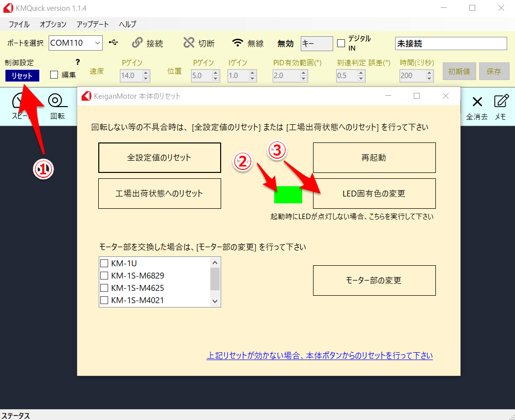This screenshot has width=515, height=420.
Task: Click the 保存 button
Action: point(494,71)
